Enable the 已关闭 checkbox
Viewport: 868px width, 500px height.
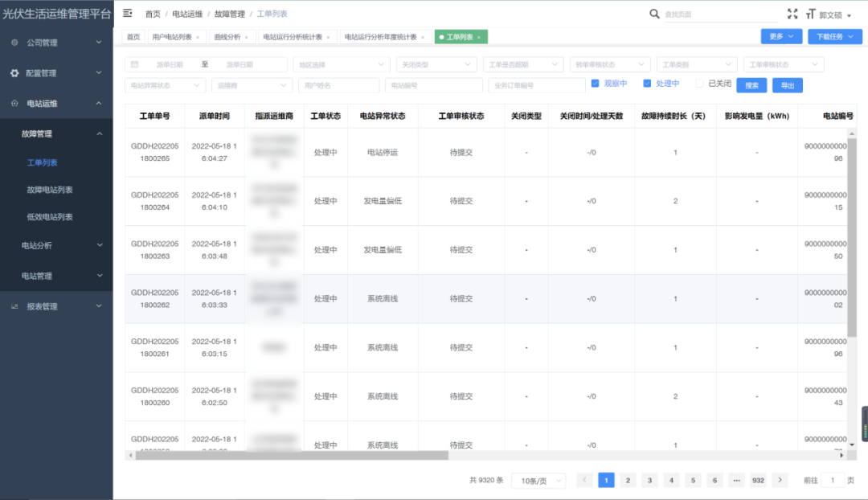click(699, 84)
